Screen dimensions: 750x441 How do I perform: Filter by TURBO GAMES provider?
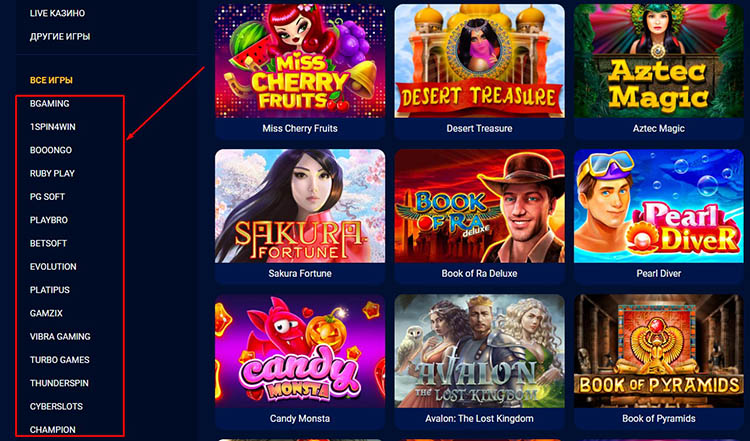point(60,360)
